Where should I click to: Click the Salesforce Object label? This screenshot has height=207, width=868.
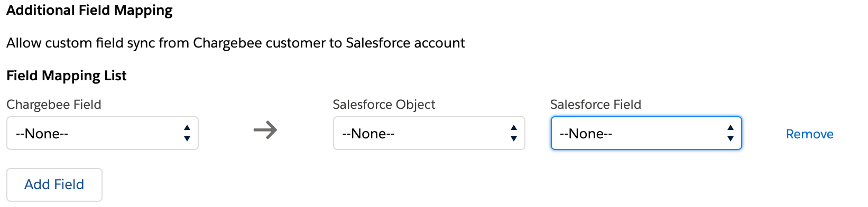click(384, 105)
